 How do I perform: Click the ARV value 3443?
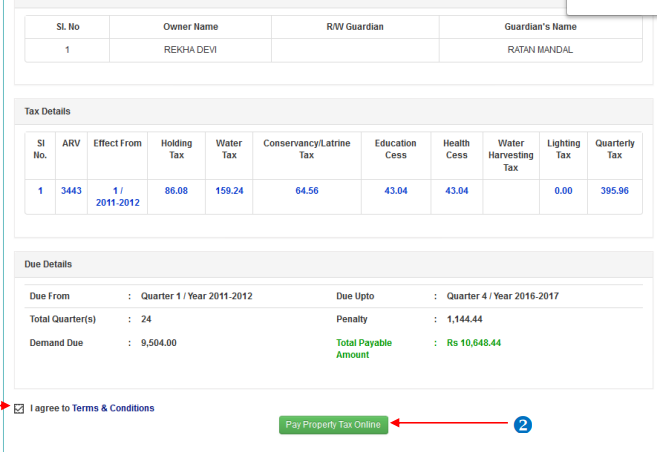pyautogui.click(x=71, y=190)
